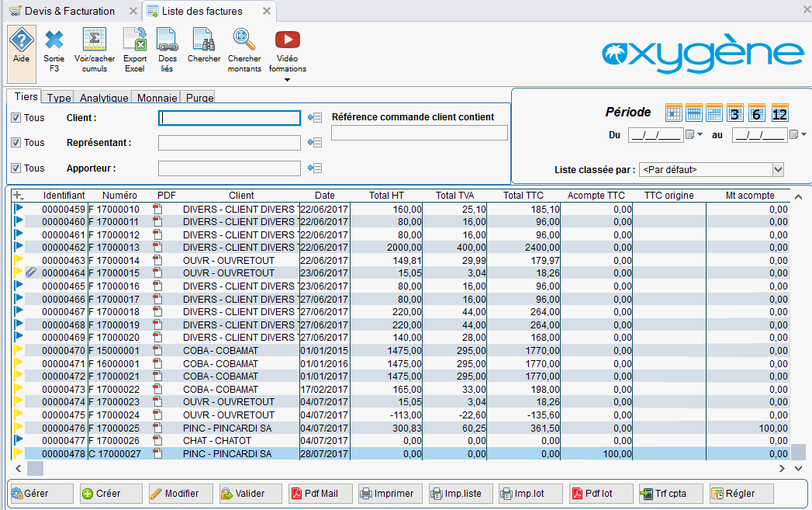Viewport: 812px width, 510px height.
Task: Click the Trf cpta button
Action: (671, 494)
